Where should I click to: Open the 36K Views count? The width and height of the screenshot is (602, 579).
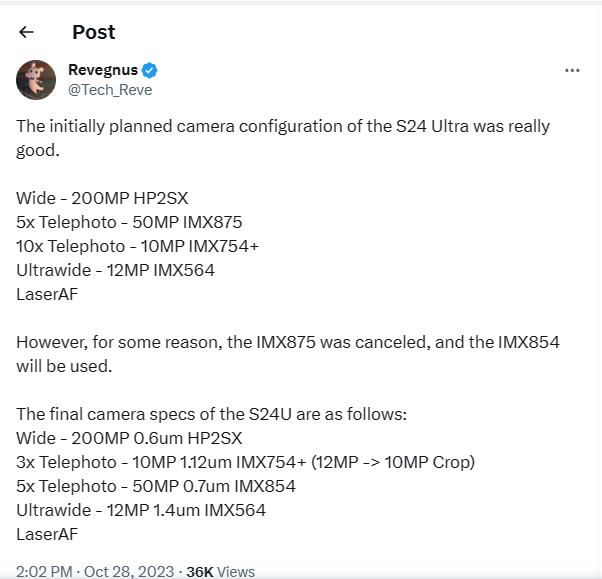pos(221,572)
